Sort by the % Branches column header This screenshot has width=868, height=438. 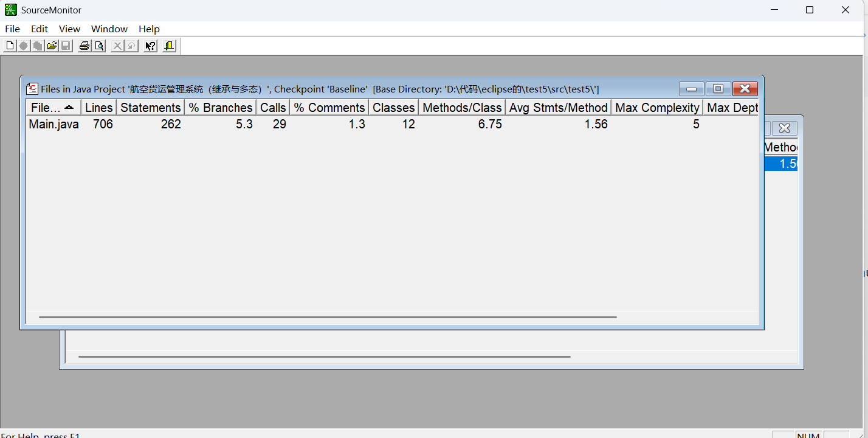[221, 108]
